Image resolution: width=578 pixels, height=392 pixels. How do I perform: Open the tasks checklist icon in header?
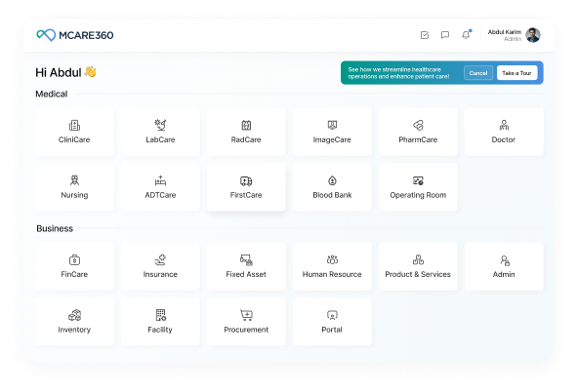click(x=425, y=35)
